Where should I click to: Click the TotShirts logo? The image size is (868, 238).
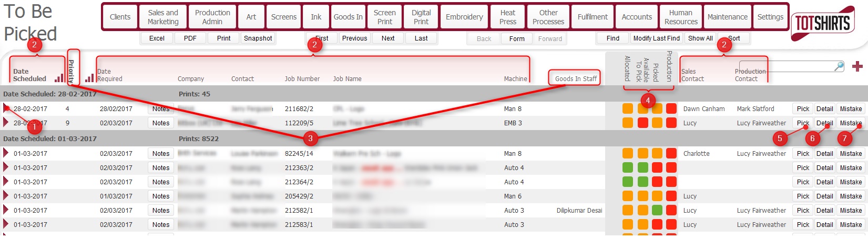[822, 23]
